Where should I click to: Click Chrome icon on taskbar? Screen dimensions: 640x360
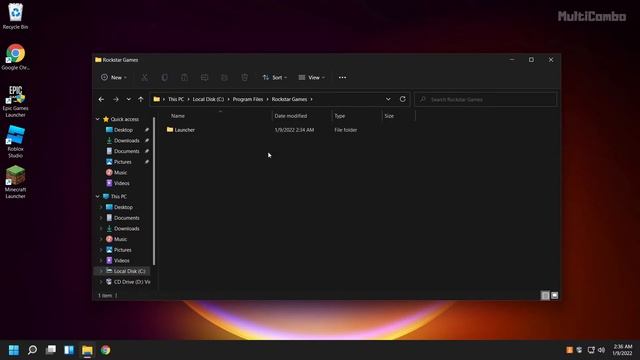(106, 350)
